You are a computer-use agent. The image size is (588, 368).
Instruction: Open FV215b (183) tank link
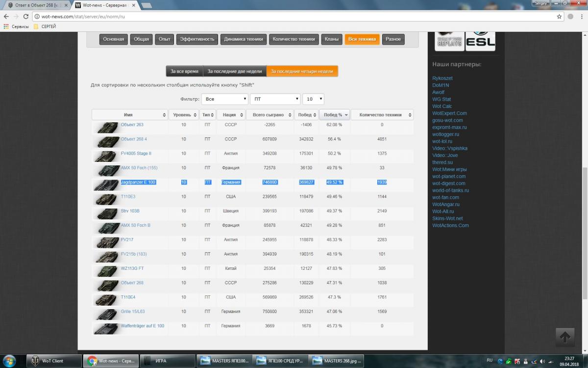click(134, 254)
